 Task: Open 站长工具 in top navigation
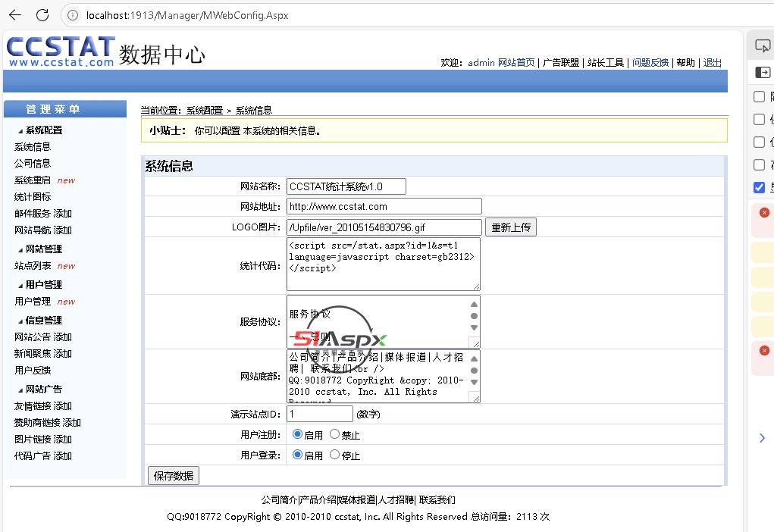tap(606, 63)
